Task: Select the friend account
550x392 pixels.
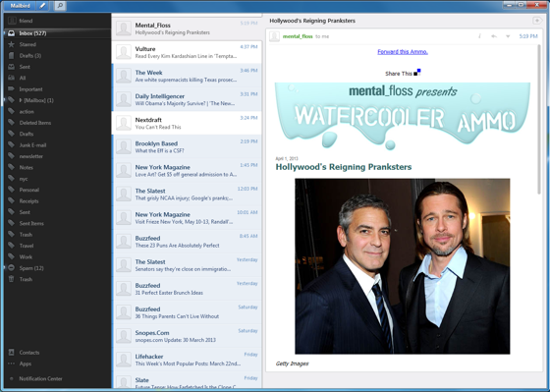Action: [x=58, y=21]
